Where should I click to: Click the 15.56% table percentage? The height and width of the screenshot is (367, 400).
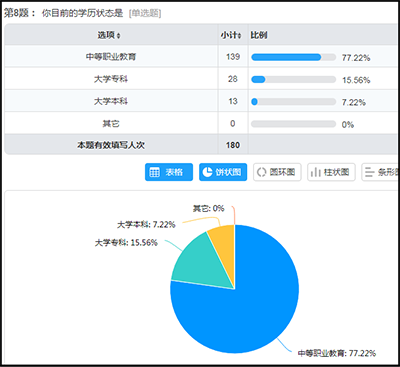356,80
